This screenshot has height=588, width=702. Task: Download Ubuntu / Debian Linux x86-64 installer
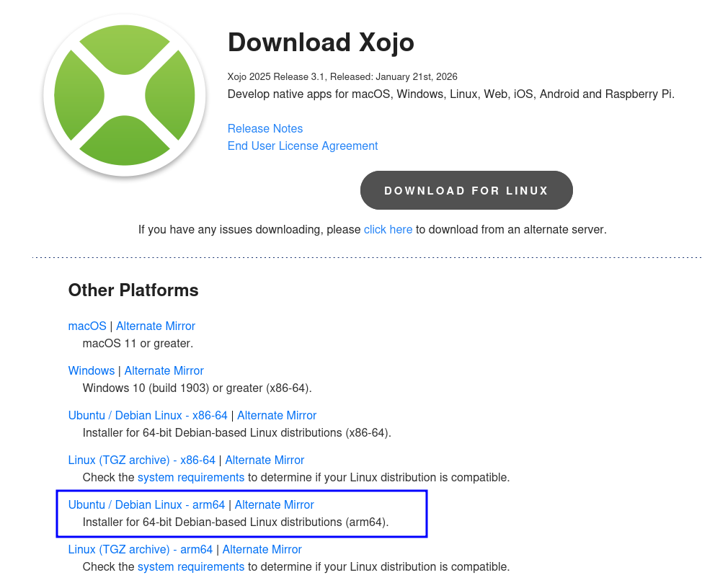click(148, 415)
